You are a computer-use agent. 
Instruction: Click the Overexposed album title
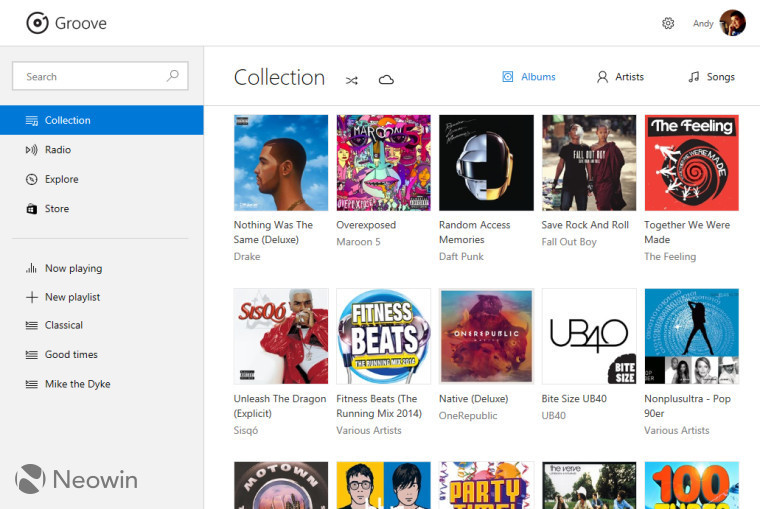[366, 225]
